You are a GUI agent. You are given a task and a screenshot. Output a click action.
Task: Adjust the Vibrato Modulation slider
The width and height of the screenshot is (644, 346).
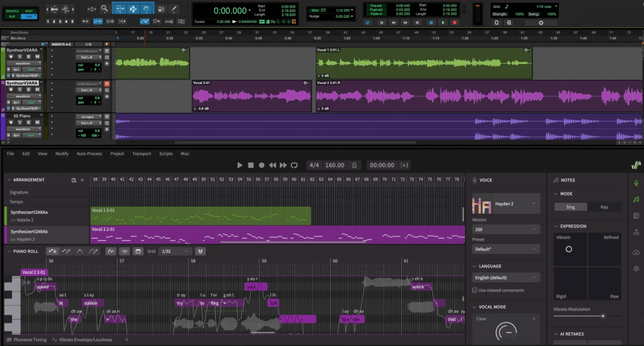click(x=603, y=316)
